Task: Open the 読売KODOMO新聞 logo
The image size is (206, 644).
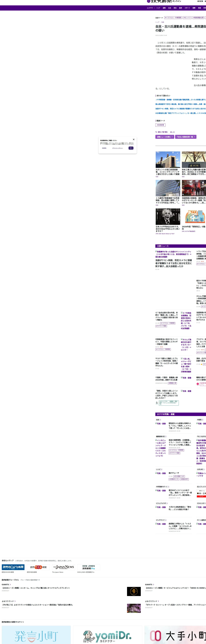Action: coord(13,567)
